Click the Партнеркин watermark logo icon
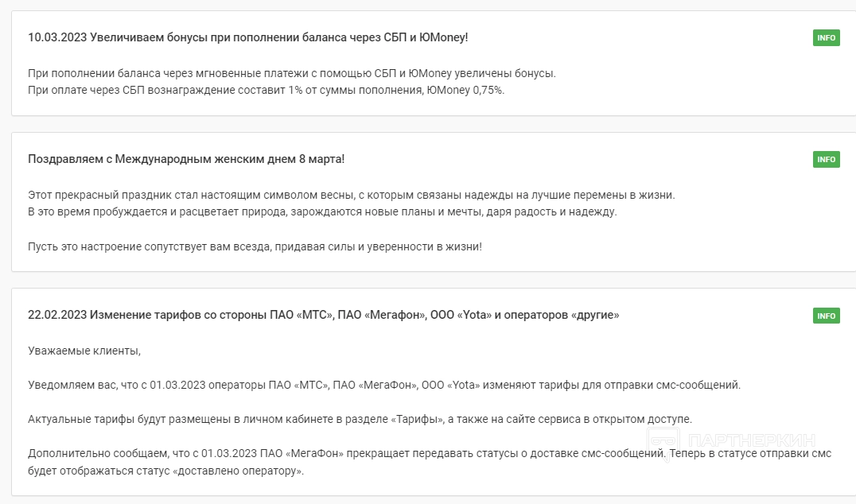Viewport: 856px width, 504px height. pos(663,441)
